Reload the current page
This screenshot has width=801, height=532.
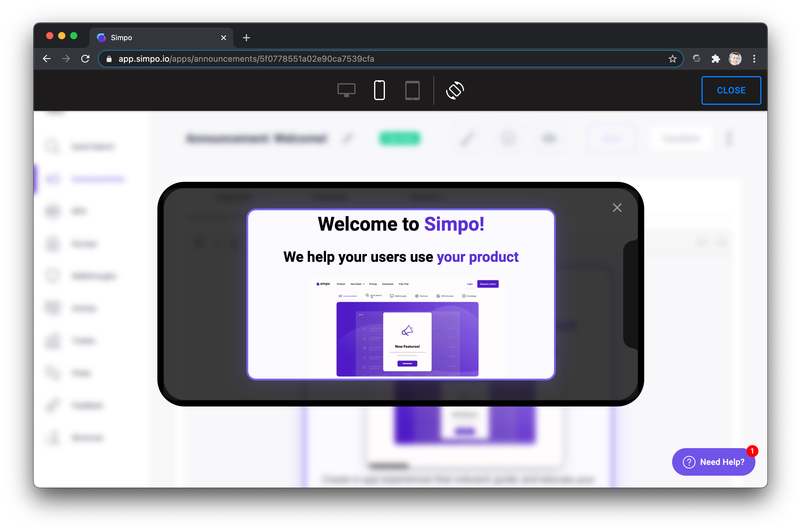coord(85,59)
